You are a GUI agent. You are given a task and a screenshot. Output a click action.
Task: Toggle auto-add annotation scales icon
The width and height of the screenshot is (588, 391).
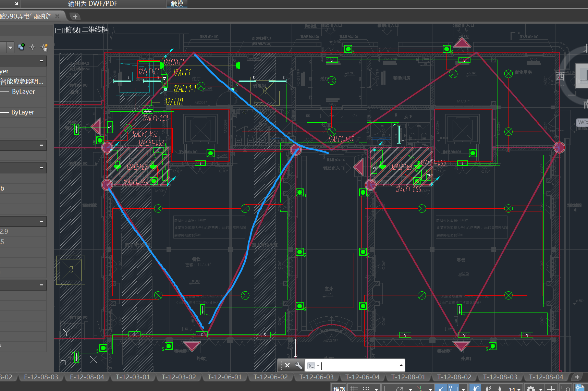(x=488, y=388)
